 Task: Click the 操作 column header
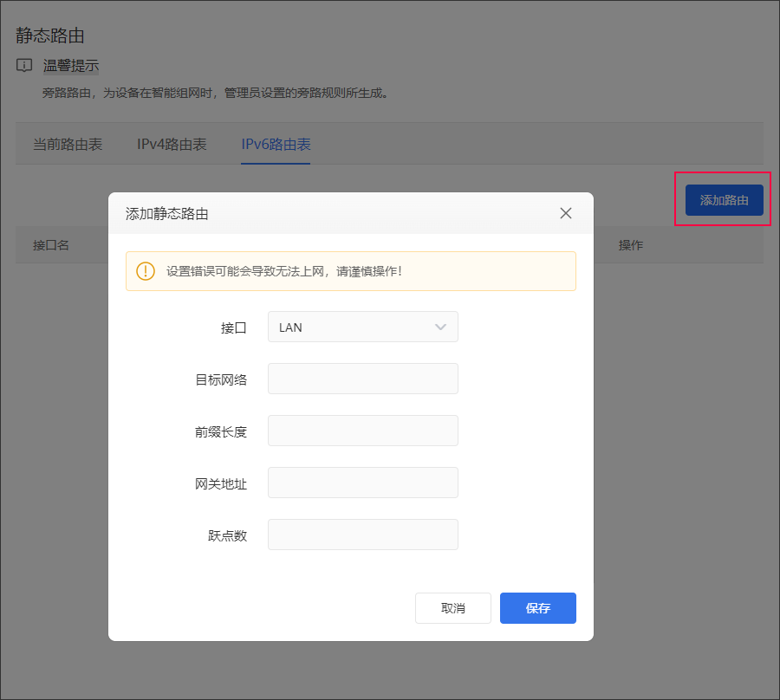point(631,245)
